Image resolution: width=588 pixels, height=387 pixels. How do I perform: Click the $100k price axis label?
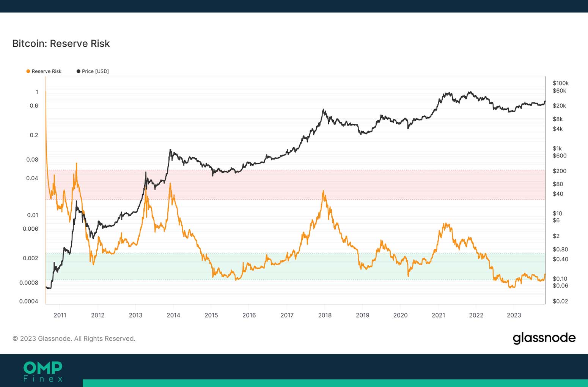561,83
